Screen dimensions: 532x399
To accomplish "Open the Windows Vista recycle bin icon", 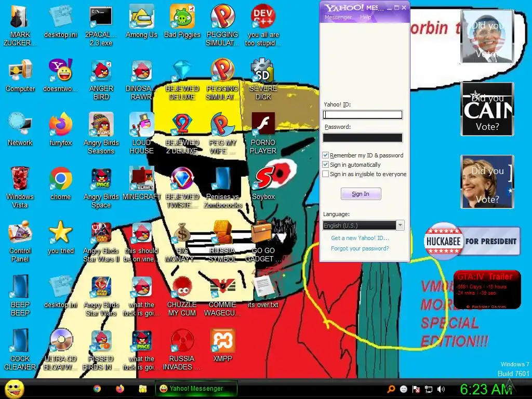I will (20, 187).
